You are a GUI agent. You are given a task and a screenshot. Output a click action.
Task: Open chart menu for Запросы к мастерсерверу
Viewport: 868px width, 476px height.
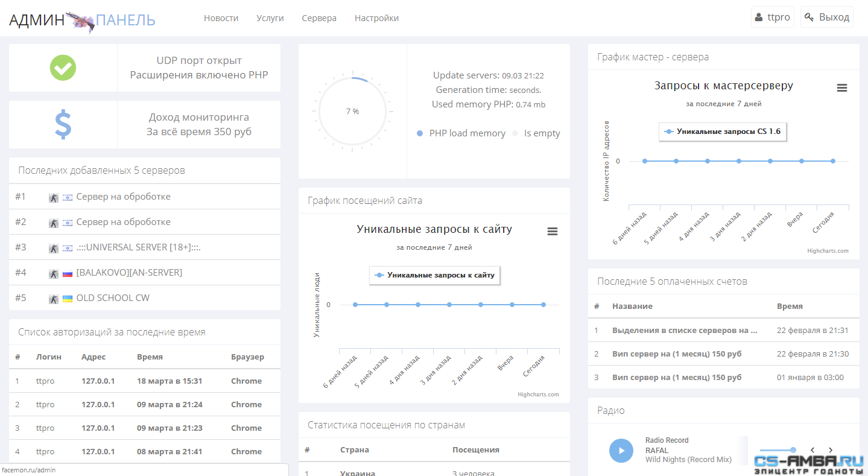[x=842, y=88]
